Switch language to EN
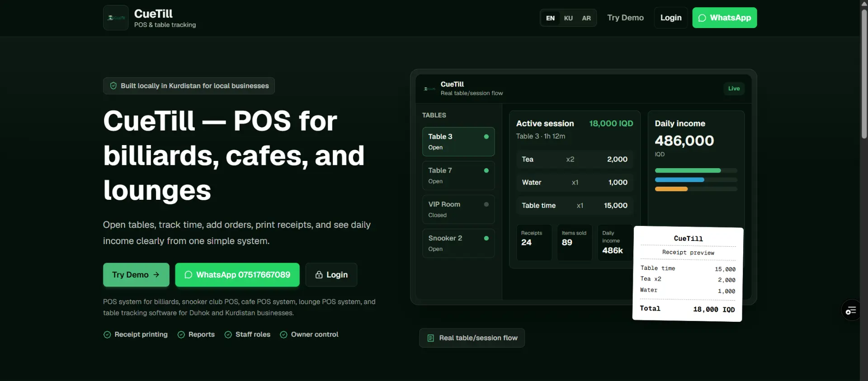 [x=550, y=18]
